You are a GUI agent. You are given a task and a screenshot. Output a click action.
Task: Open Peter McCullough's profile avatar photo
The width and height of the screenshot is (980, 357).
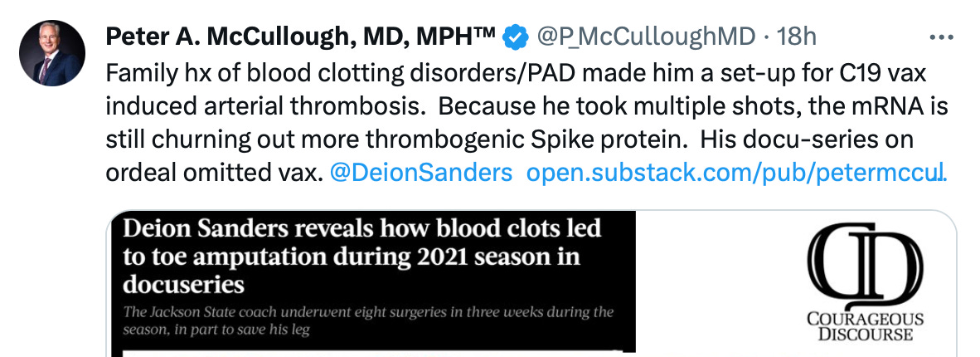pyautogui.click(x=51, y=53)
